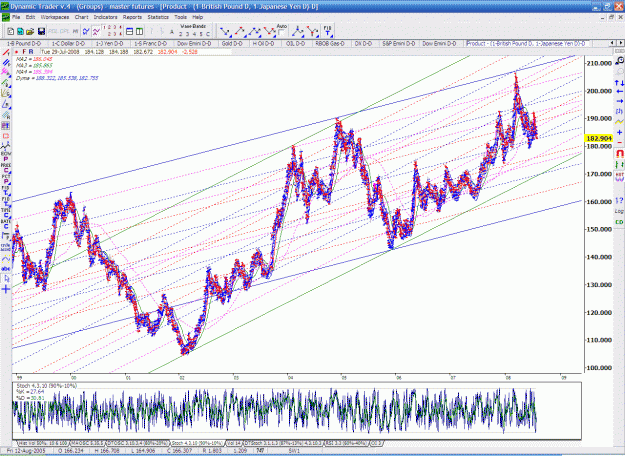Toggle the purple zigzag indicator icon
The height and width of the screenshot is (456, 625).
pyautogui.click(x=96, y=31)
